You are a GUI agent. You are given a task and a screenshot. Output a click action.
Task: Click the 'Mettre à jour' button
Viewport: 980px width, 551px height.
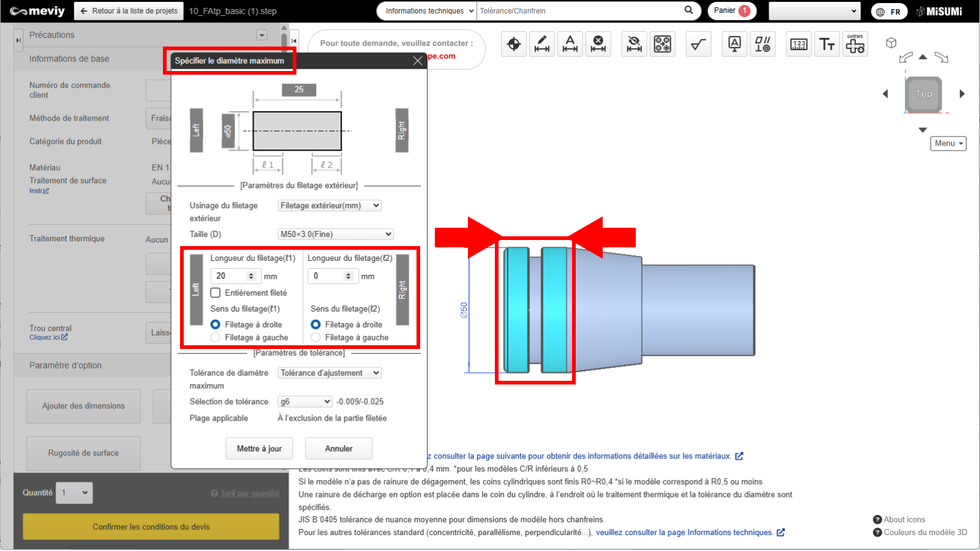[259, 449]
